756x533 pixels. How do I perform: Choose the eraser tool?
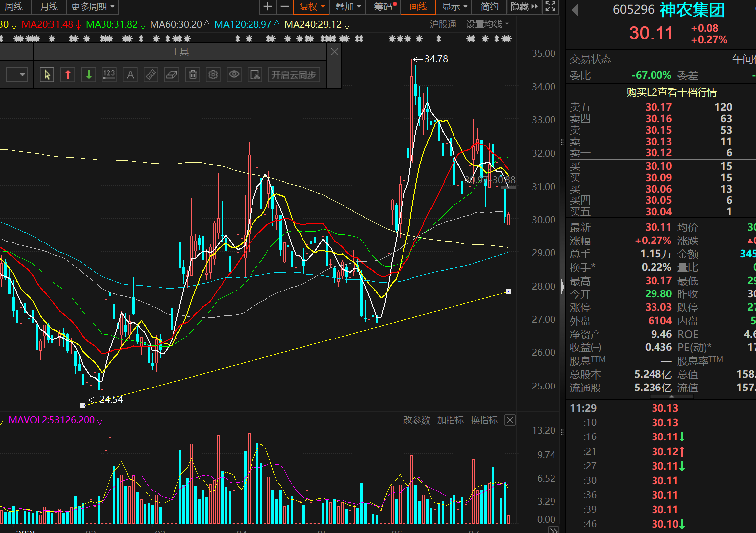click(x=172, y=75)
